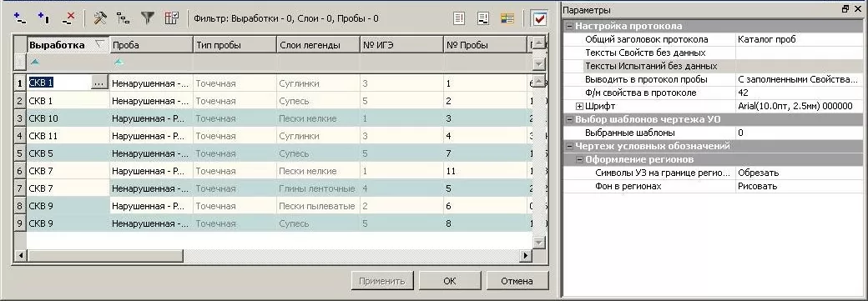Image resolution: width=868 pixels, height=301 pixels.
Task: Open the funnel filter tool
Action: pyautogui.click(x=147, y=18)
